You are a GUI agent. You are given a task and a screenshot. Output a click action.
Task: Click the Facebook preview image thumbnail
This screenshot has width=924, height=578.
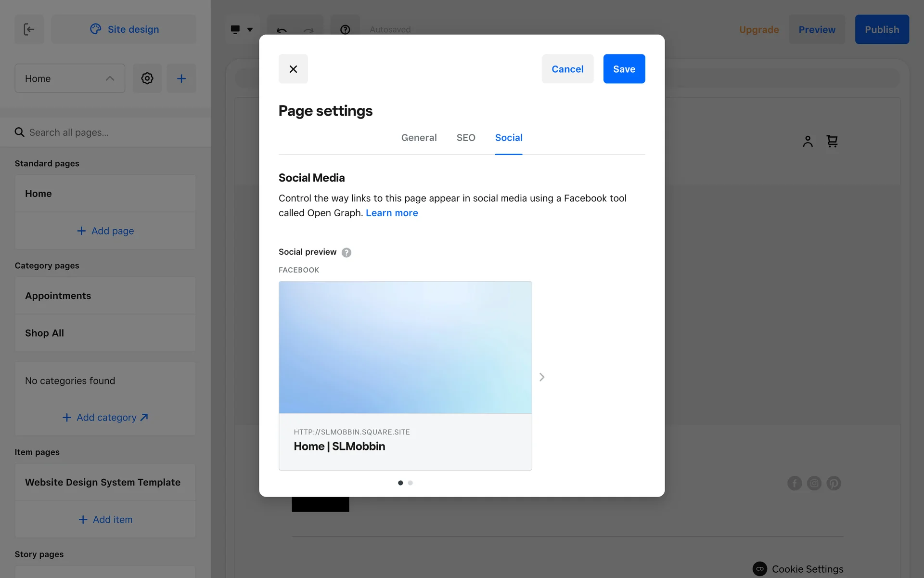[405, 347]
